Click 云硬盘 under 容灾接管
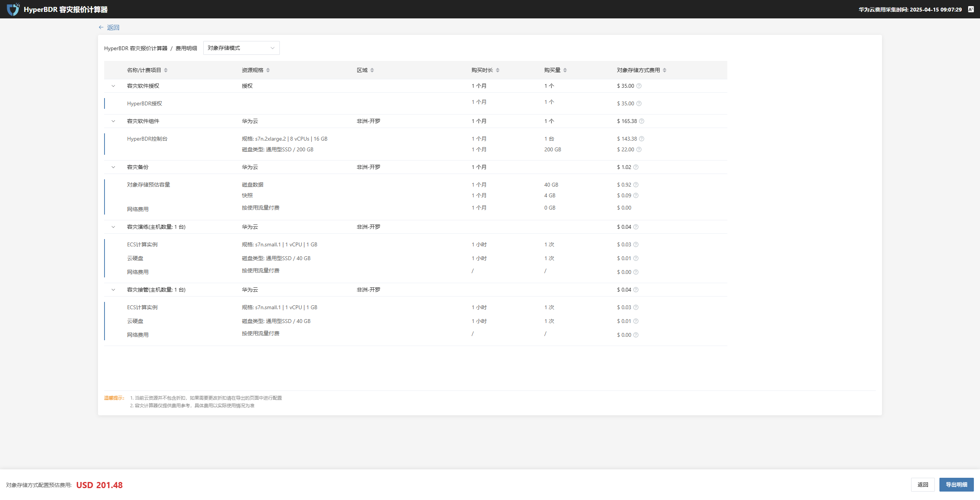 point(135,321)
